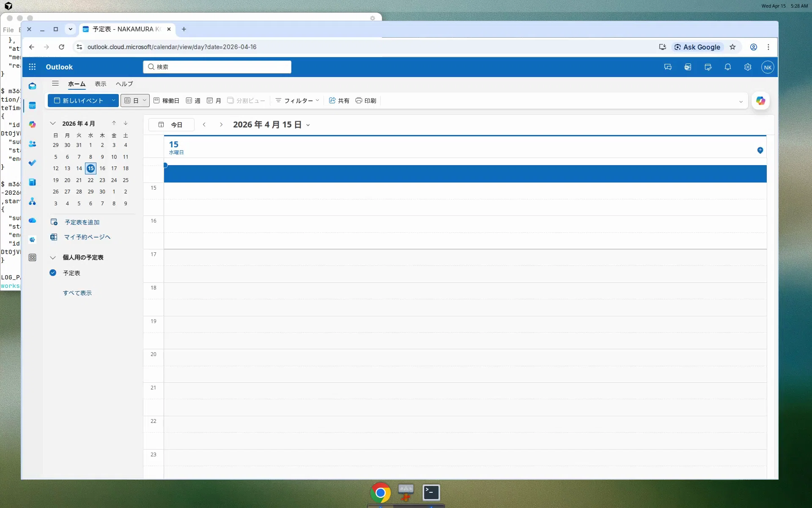Open the フィルター dropdown

click(x=297, y=101)
